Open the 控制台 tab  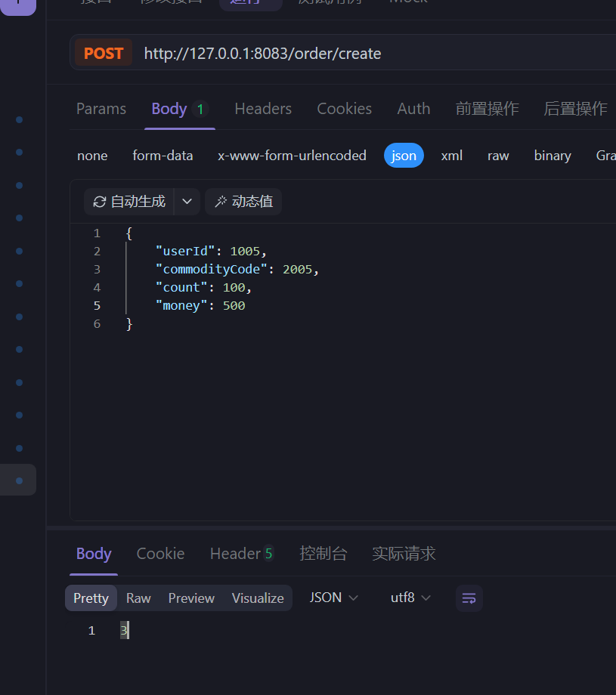(323, 554)
